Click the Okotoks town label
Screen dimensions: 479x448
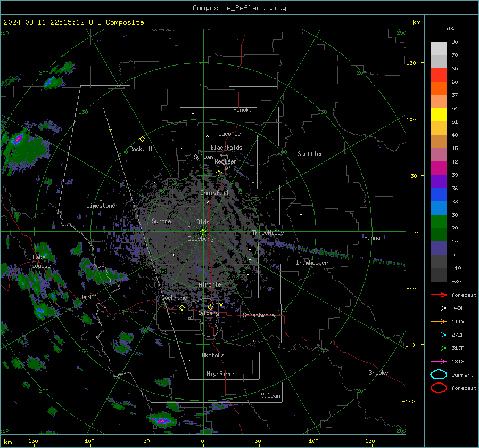click(x=213, y=355)
